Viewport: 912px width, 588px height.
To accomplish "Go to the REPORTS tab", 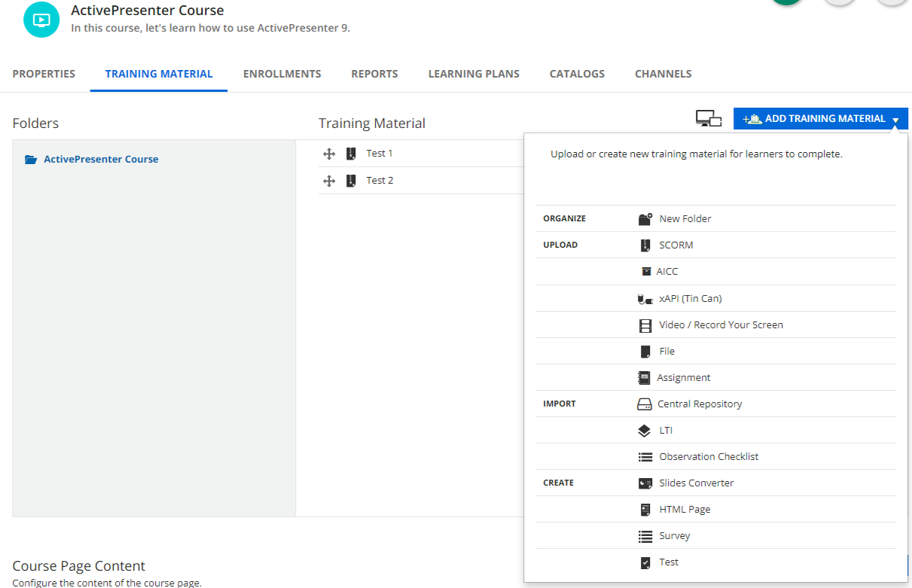I will [374, 74].
